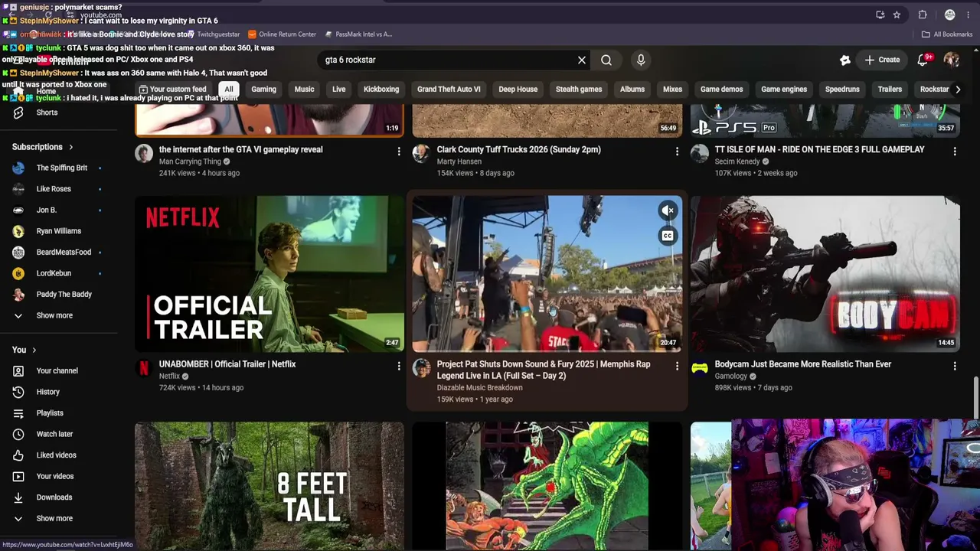This screenshot has height=551, width=980.
Task: Visit the Man Carrying Thing channel
Action: (x=190, y=161)
